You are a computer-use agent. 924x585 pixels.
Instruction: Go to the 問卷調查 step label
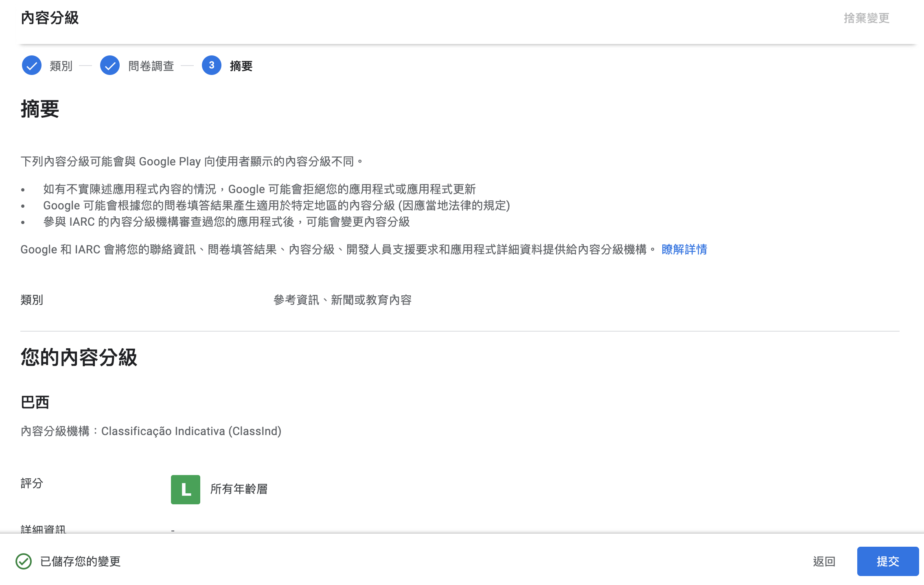click(x=151, y=66)
